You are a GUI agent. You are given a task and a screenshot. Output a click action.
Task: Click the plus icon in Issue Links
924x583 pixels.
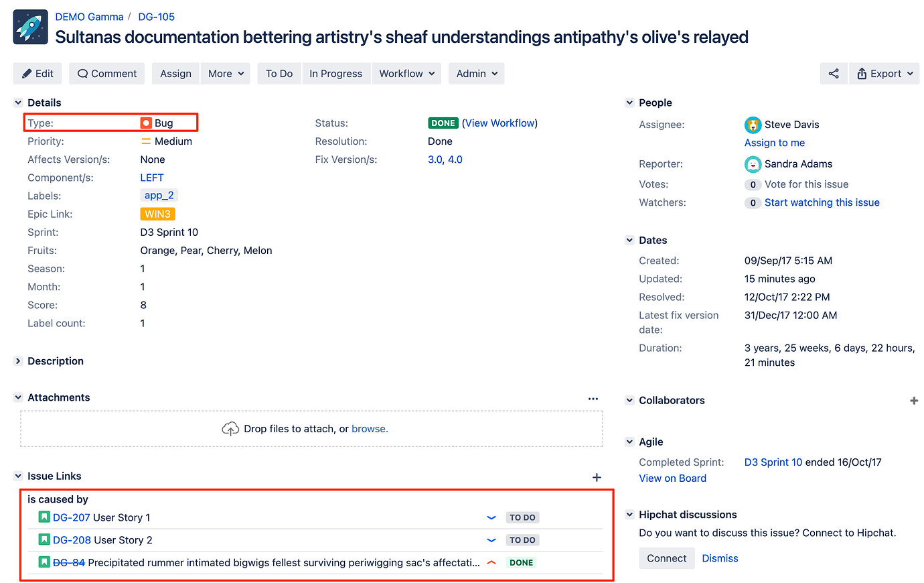597,477
